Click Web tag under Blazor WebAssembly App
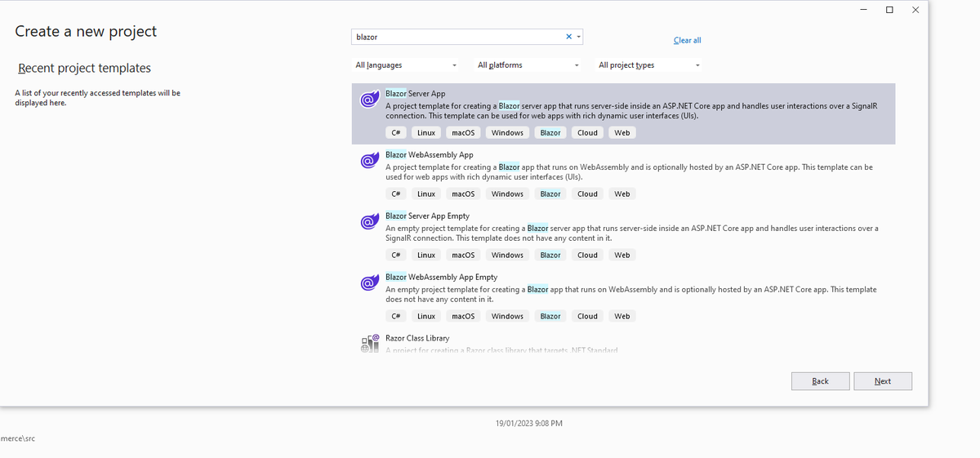 [622, 193]
